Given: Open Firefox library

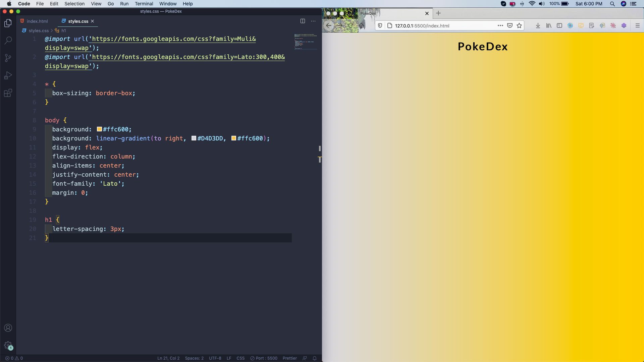Looking at the screenshot, I should pyautogui.click(x=549, y=25).
